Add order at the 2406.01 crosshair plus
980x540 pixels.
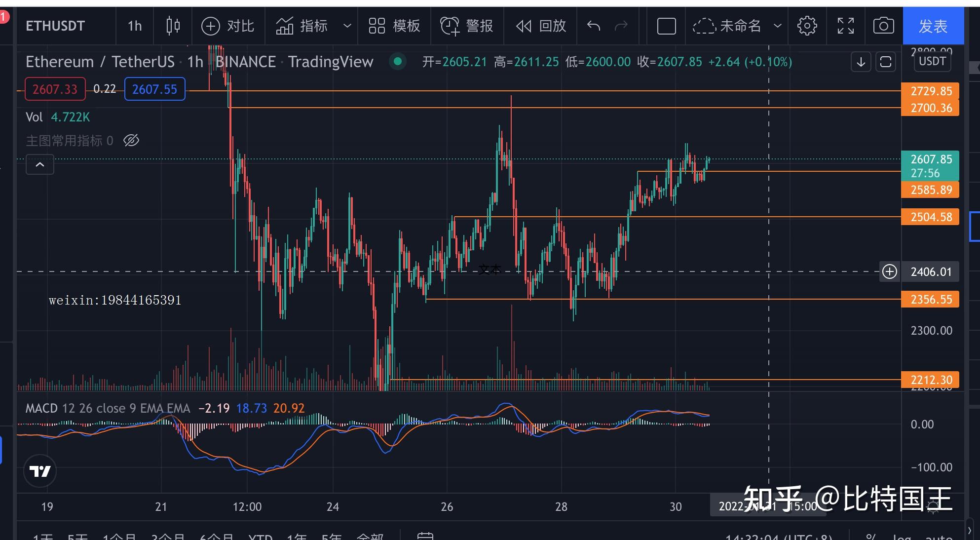[889, 271]
